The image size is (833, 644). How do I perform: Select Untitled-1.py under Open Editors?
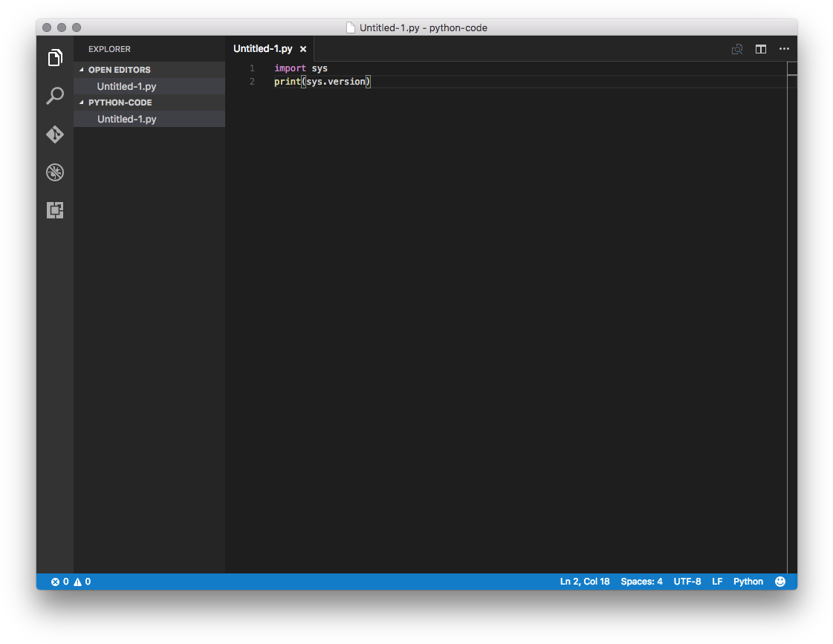(x=149, y=86)
